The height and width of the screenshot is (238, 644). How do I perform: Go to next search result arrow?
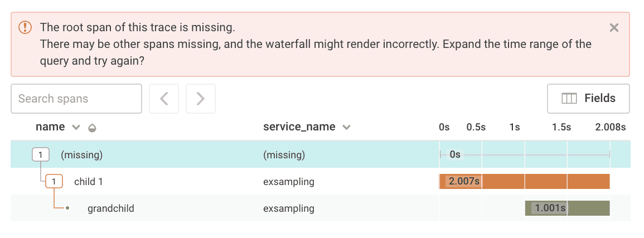[201, 99]
